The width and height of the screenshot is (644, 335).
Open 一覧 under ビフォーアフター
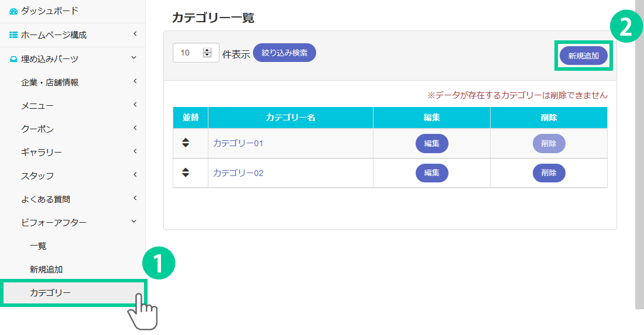(38, 246)
